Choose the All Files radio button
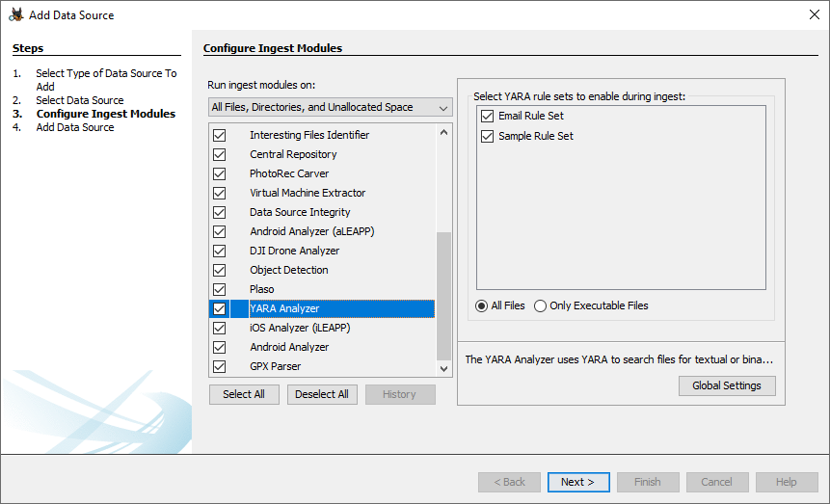Image resolution: width=830 pixels, height=504 pixels. [482, 305]
